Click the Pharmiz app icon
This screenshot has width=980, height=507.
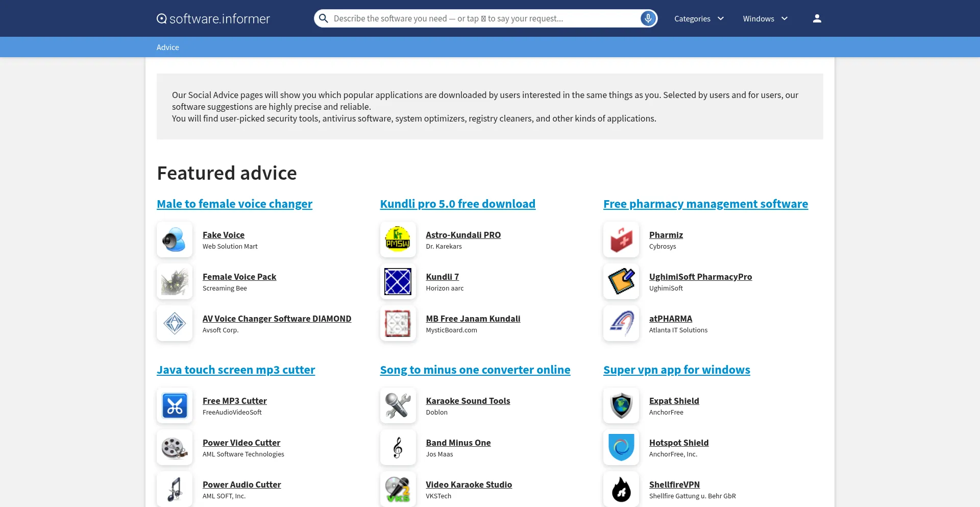621,239
